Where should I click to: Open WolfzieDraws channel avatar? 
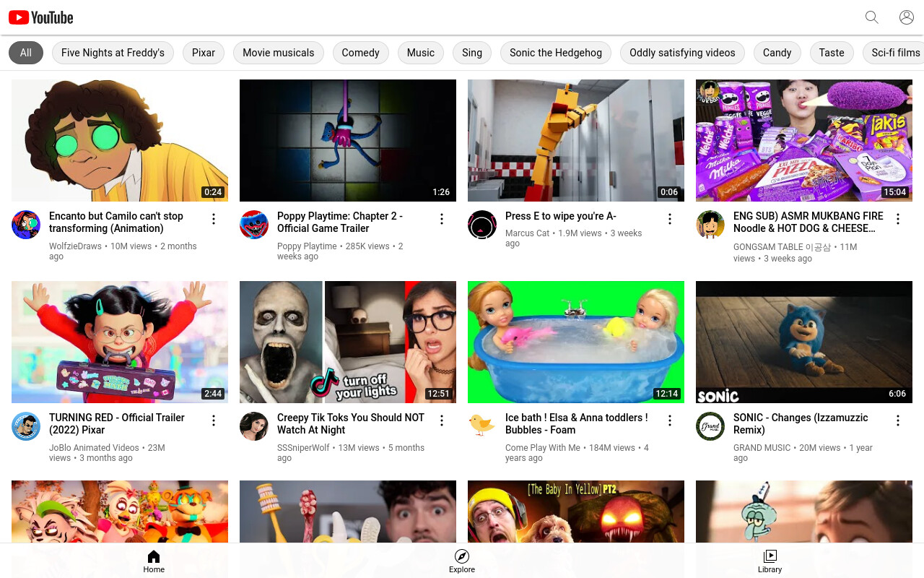tap(26, 225)
